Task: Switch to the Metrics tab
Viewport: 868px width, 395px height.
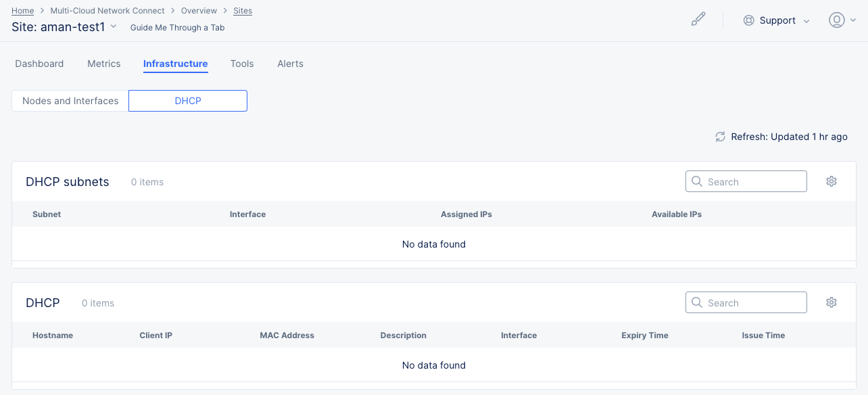Action: pyautogui.click(x=103, y=64)
